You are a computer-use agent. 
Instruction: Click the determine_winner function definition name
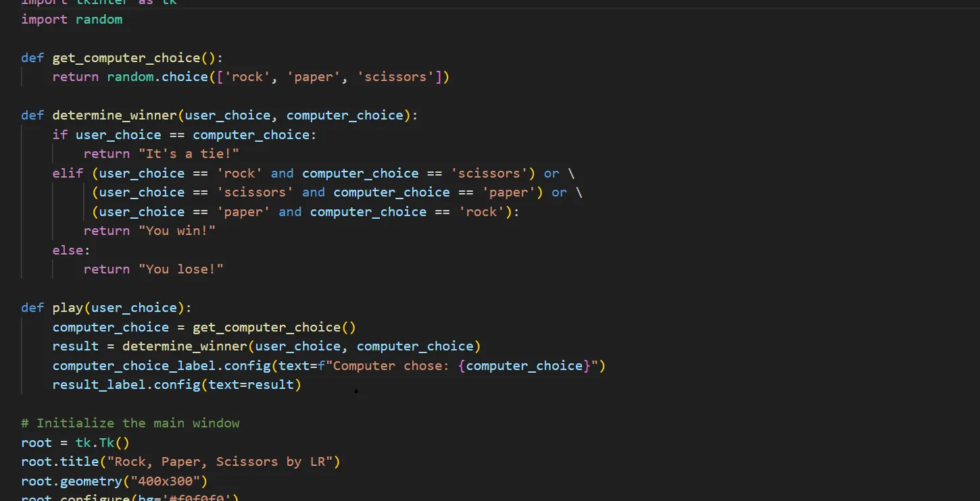click(114, 115)
